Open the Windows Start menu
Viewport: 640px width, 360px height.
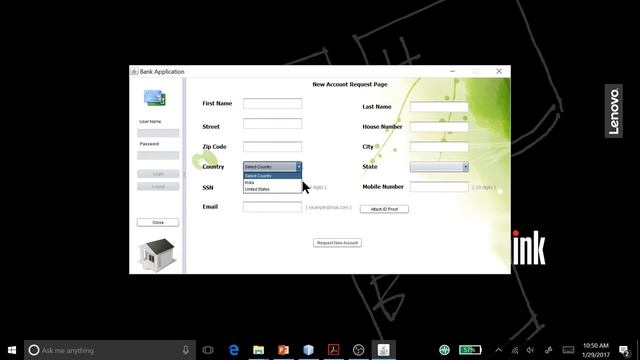tap(12, 350)
